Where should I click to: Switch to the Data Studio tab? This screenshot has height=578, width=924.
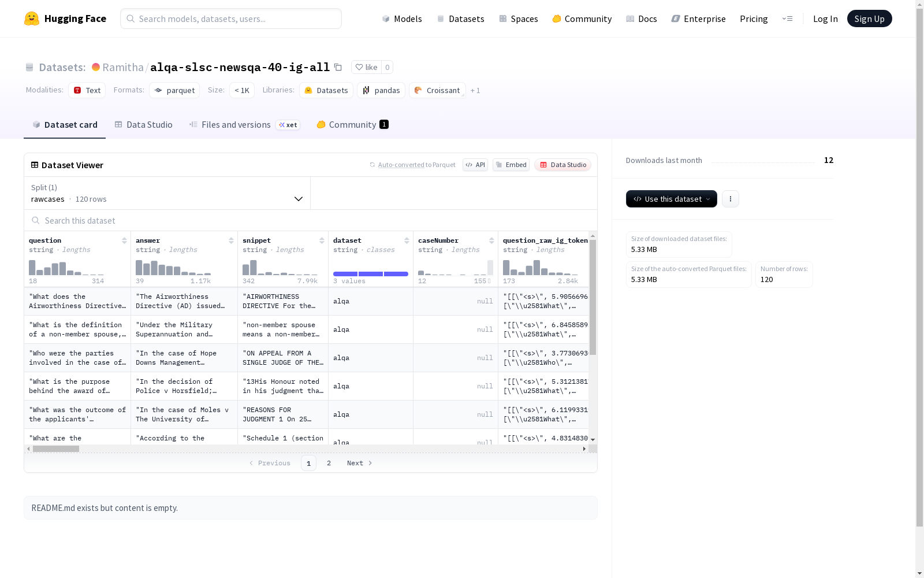144,125
